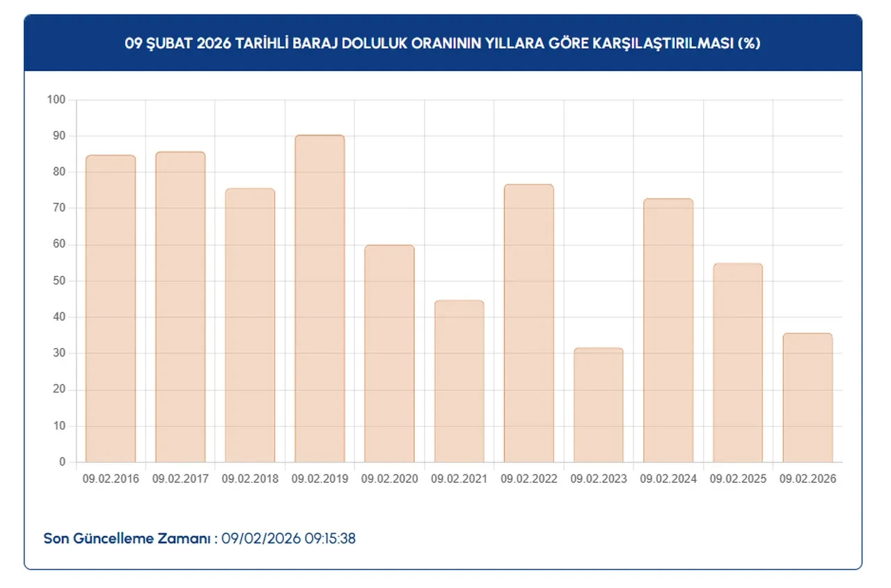Viewport: 891px width, 588px height.
Task: Select the shortest bar, 09.02.2023
Action: click(599, 405)
